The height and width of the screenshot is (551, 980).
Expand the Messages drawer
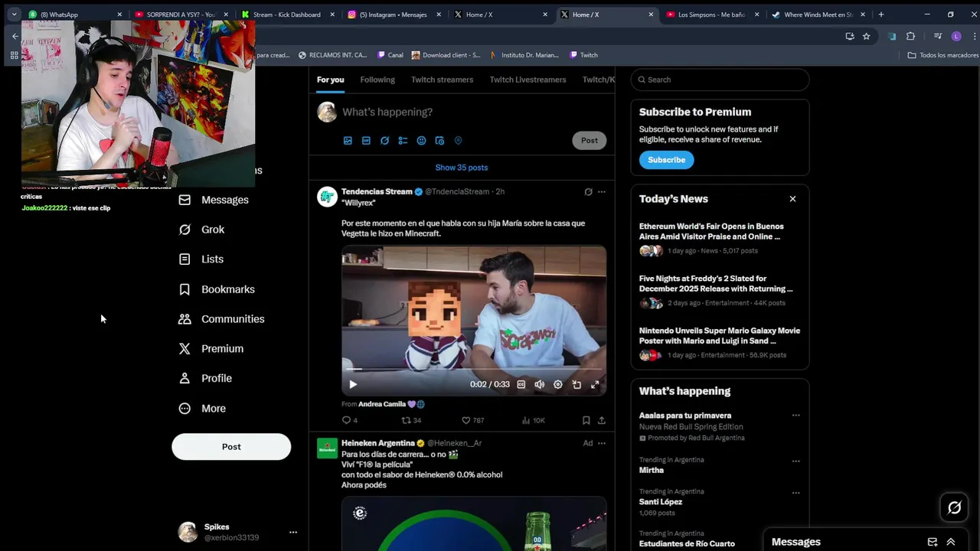(951, 542)
